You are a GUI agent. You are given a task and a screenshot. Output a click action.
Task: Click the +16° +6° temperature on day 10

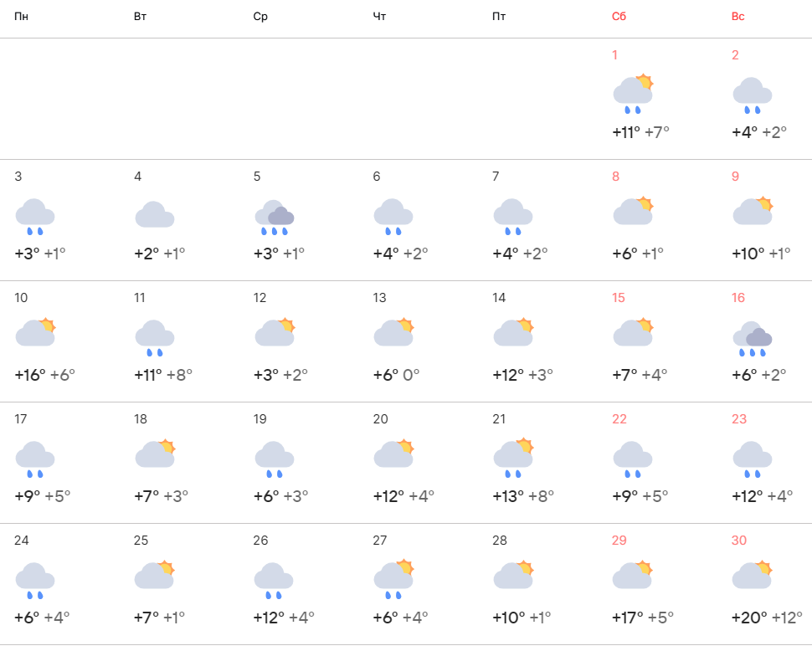click(45, 375)
